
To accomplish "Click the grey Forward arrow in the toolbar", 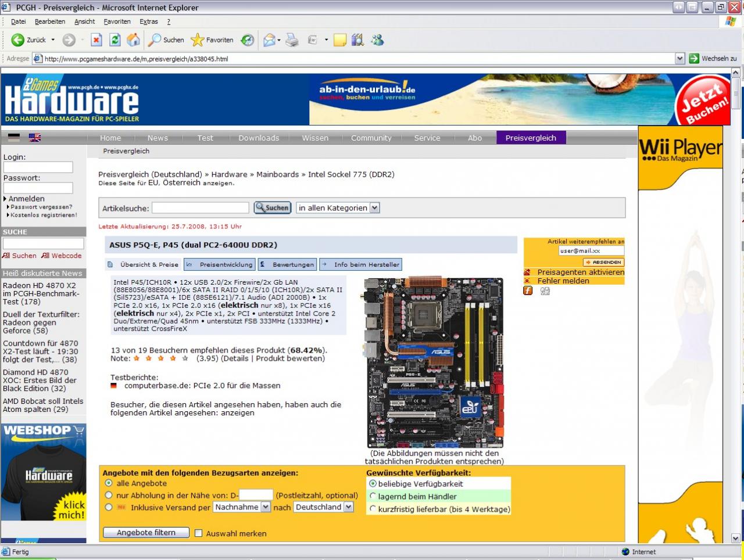I will [69, 40].
